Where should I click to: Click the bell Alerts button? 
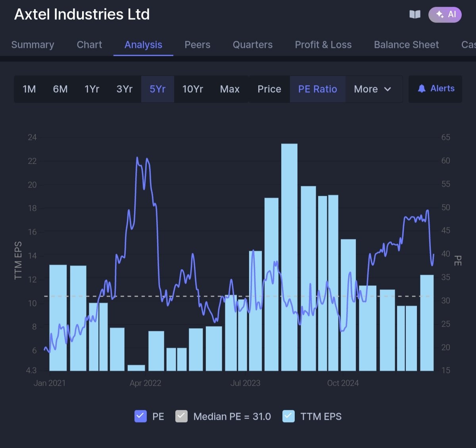[436, 89]
